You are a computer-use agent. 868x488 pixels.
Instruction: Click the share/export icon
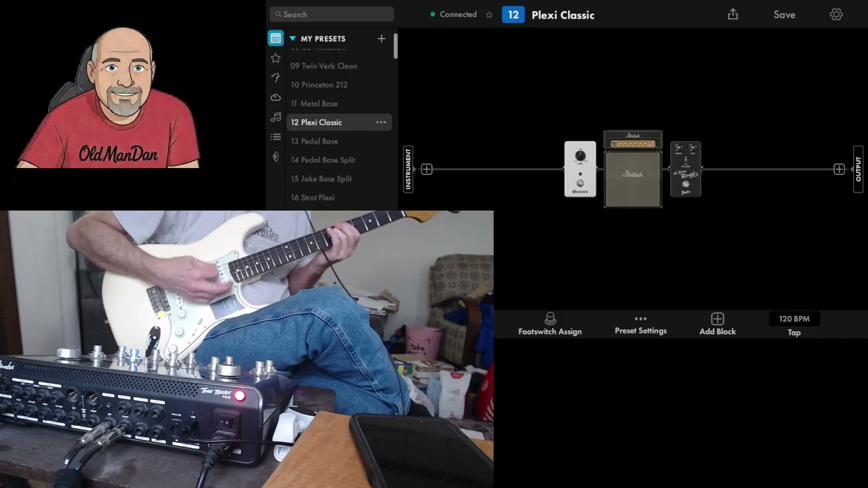click(732, 14)
